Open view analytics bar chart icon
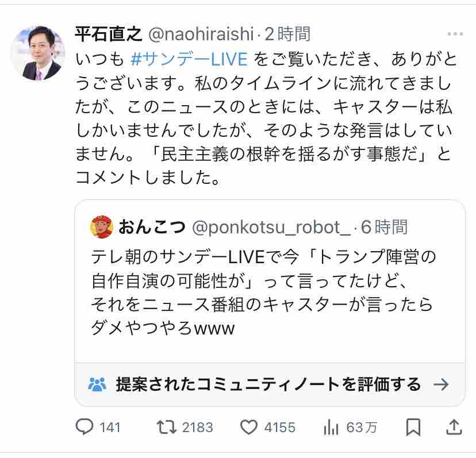476x458 pixels. click(331, 427)
